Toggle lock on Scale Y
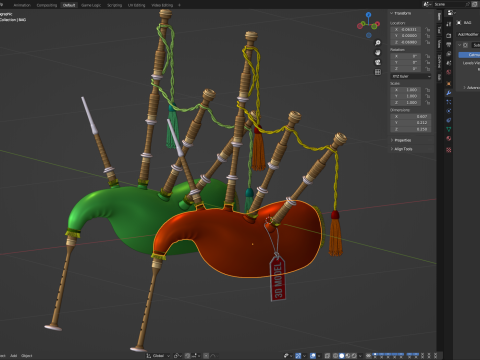Screen dimensions: 480x360 428,96
